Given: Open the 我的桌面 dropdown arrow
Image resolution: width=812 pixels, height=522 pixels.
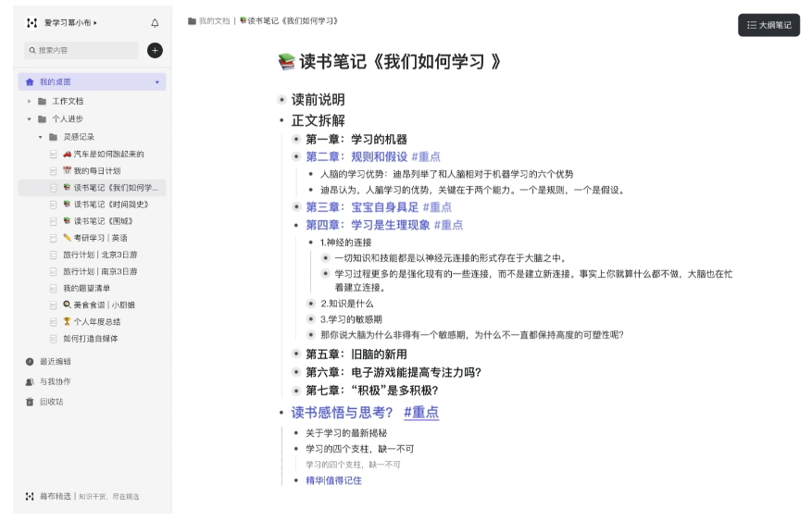Looking at the screenshot, I should coord(156,82).
